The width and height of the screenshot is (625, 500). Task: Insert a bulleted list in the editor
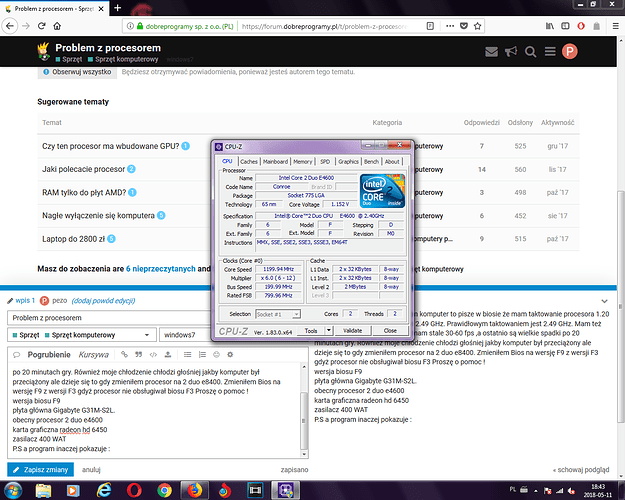(187, 354)
